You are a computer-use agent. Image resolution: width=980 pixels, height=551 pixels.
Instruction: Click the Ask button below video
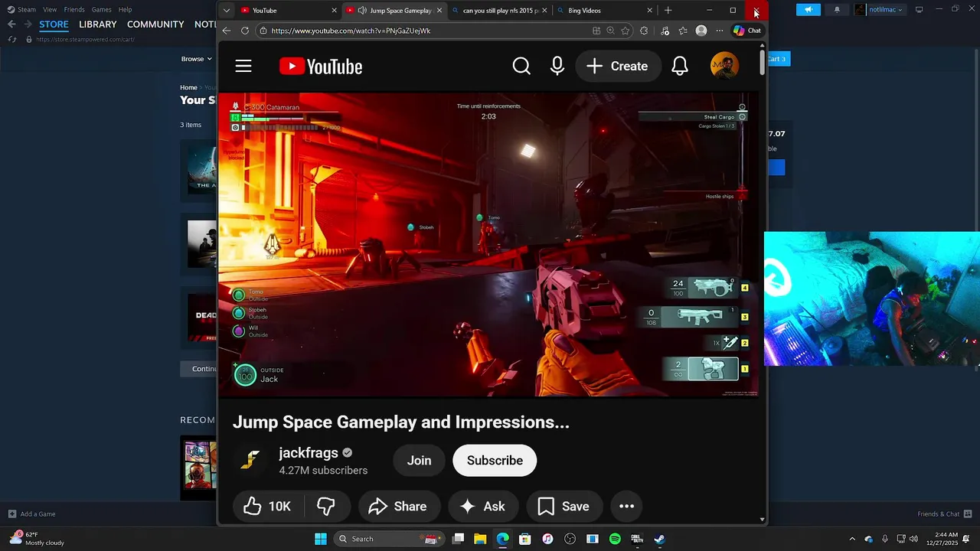click(483, 506)
